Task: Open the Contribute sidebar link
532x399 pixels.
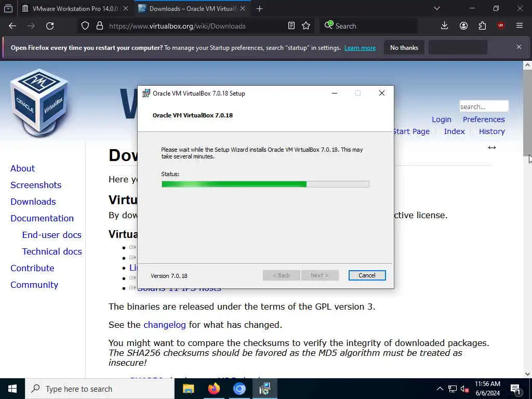Action: (x=32, y=268)
